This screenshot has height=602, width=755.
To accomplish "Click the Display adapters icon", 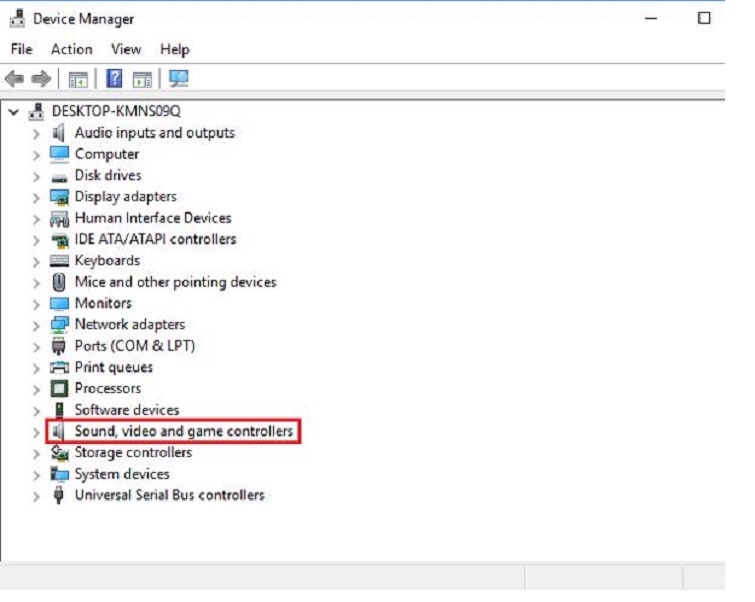I will [59, 197].
